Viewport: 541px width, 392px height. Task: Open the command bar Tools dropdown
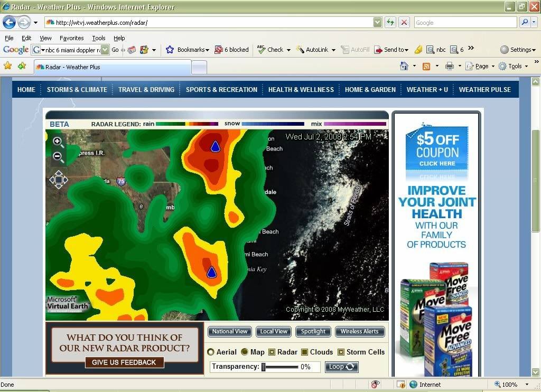pos(527,66)
